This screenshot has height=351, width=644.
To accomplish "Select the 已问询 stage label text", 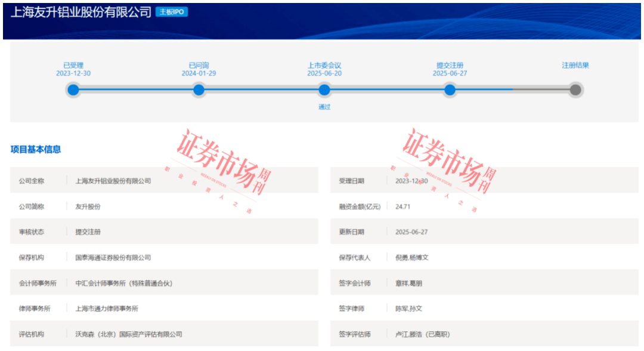I will (199, 66).
